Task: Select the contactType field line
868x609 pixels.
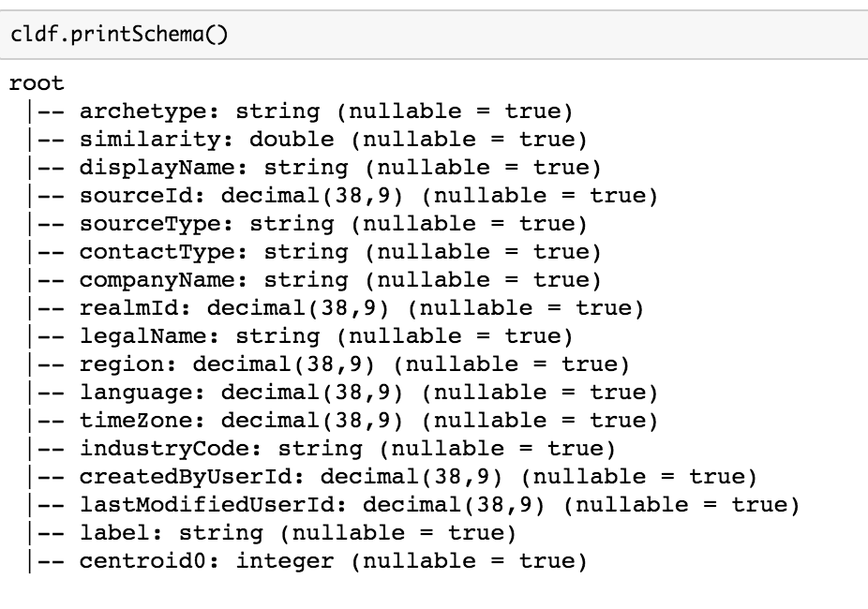Action: pyautogui.click(x=338, y=252)
